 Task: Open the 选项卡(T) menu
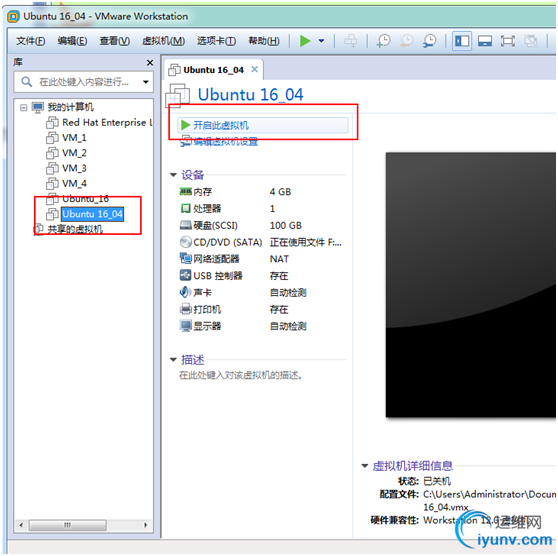(x=216, y=41)
